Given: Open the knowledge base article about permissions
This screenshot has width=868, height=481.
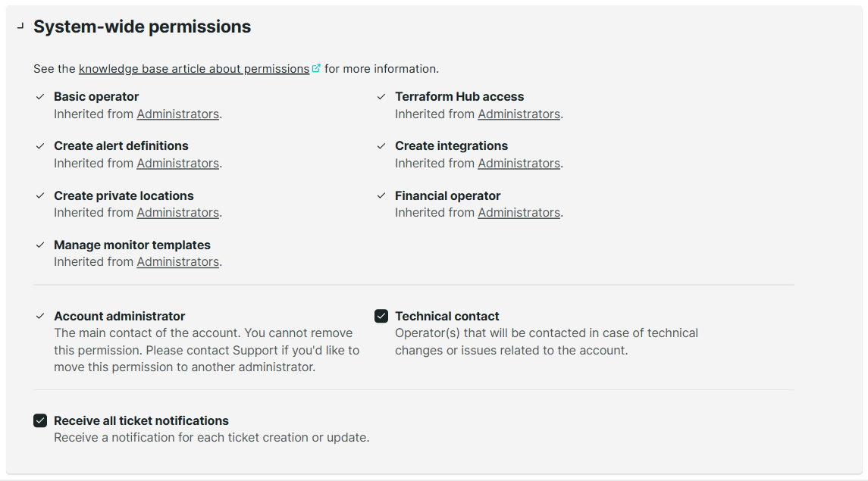Looking at the screenshot, I should tap(194, 68).
